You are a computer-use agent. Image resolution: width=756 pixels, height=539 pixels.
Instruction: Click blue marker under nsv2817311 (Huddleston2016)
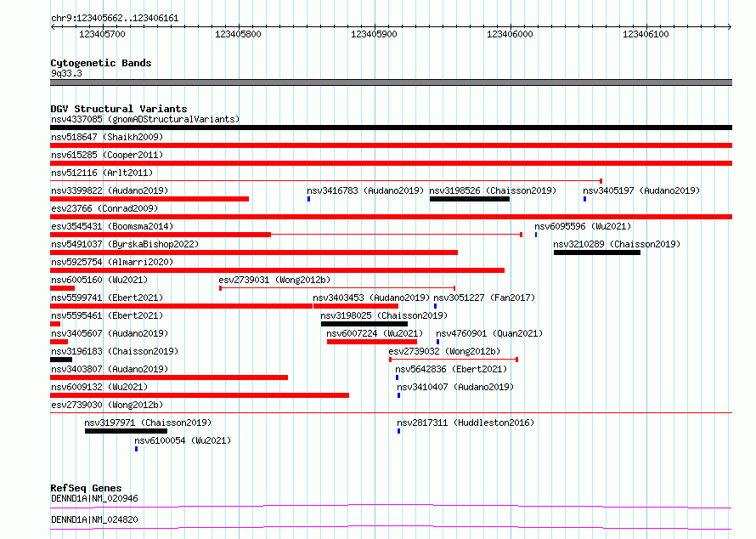coord(398,431)
